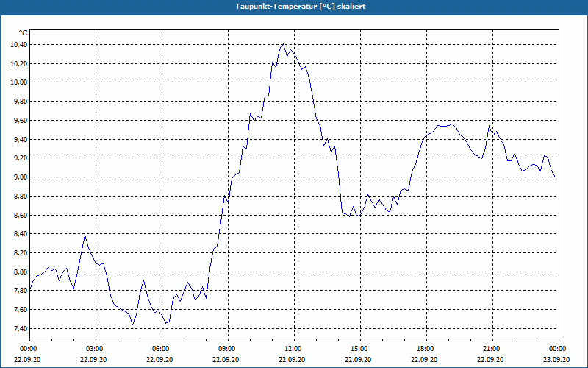588x368 pixels.
Task: Click the 03:00 time axis label
Action: pyautogui.click(x=96, y=349)
